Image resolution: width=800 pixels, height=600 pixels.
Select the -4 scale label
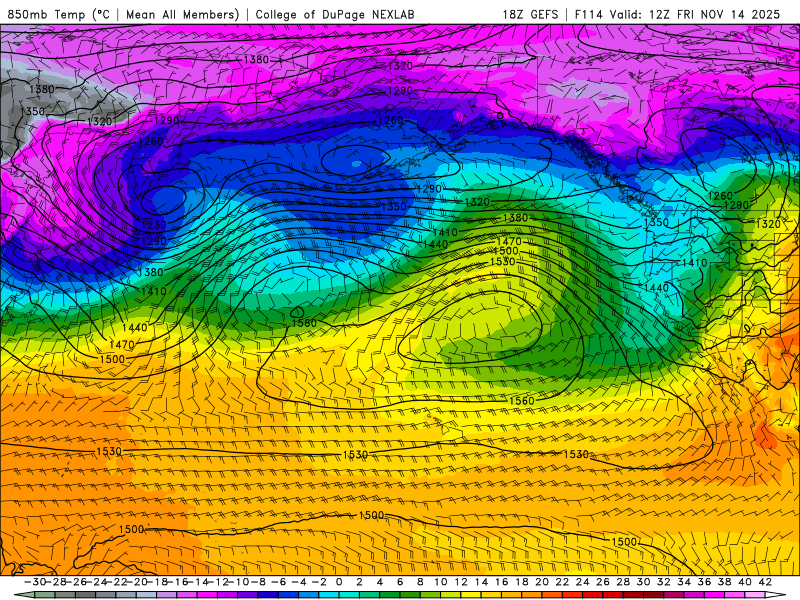tap(299, 582)
